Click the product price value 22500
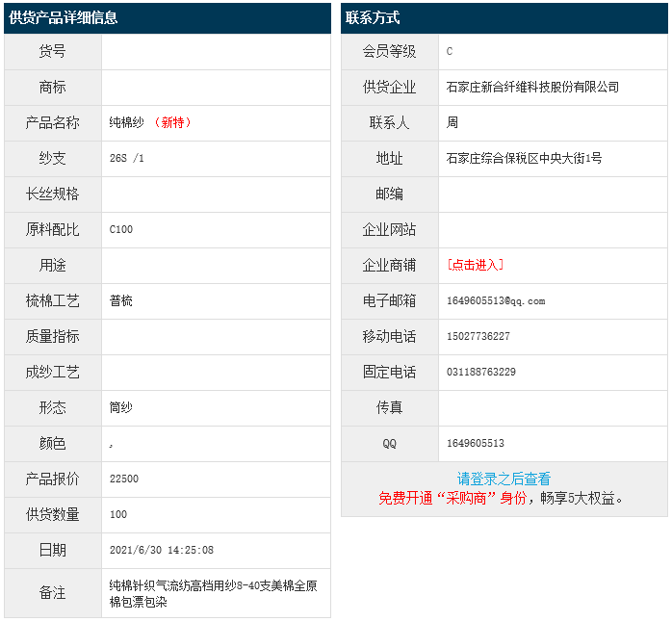Viewport: 672px width, 622px height. 124,479
